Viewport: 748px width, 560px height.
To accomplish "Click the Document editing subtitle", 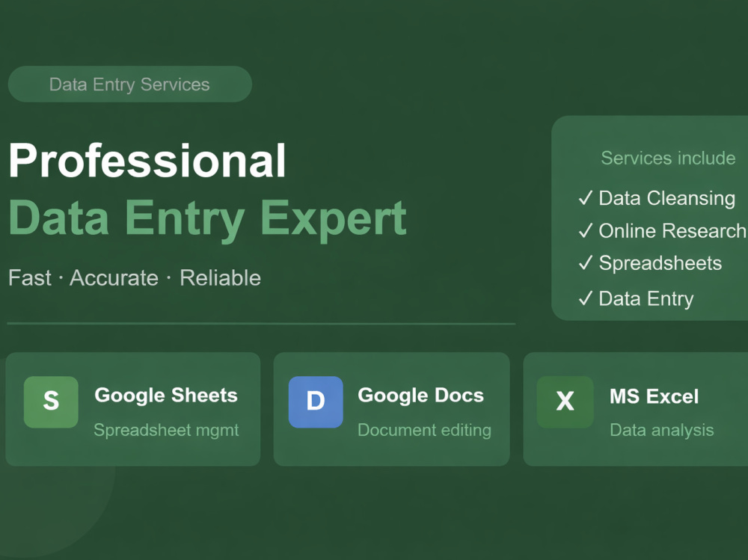I will (425, 430).
